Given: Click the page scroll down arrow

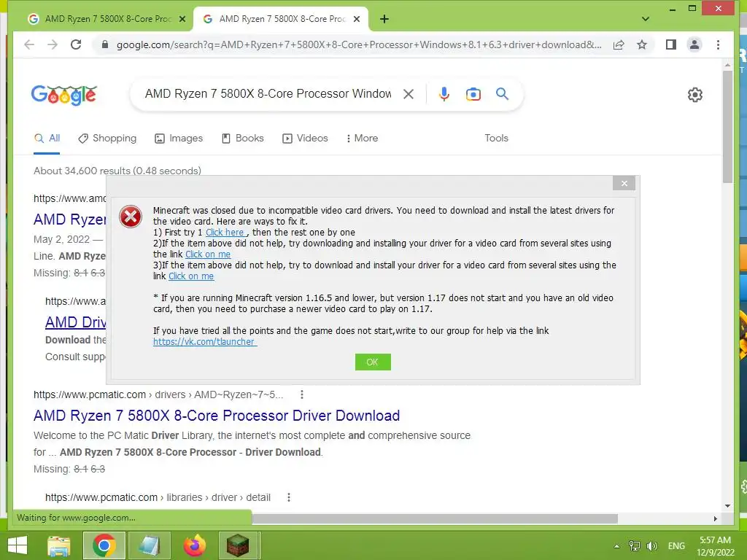Looking at the screenshot, I should [x=727, y=506].
